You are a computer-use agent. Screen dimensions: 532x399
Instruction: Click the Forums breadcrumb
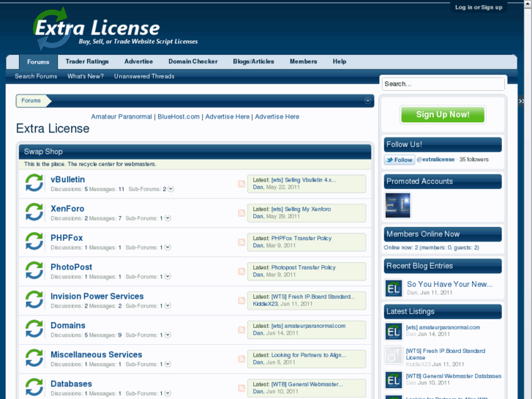pyautogui.click(x=31, y=100)
